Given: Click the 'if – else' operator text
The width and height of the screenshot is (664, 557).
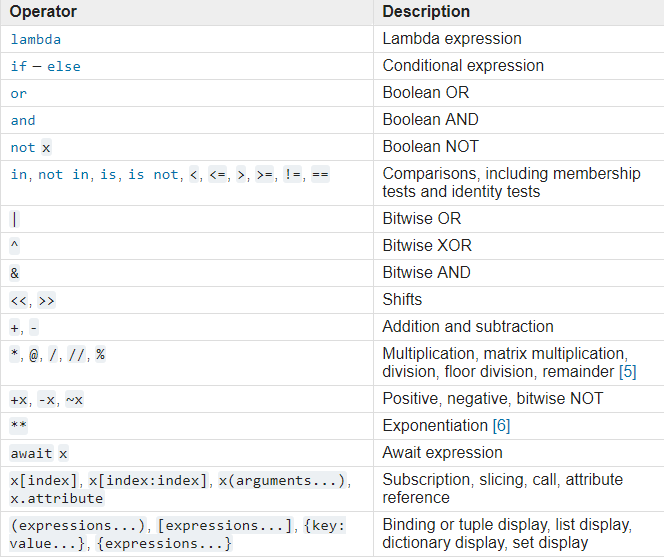Looking at the screenshot, I should pos(45,66).
